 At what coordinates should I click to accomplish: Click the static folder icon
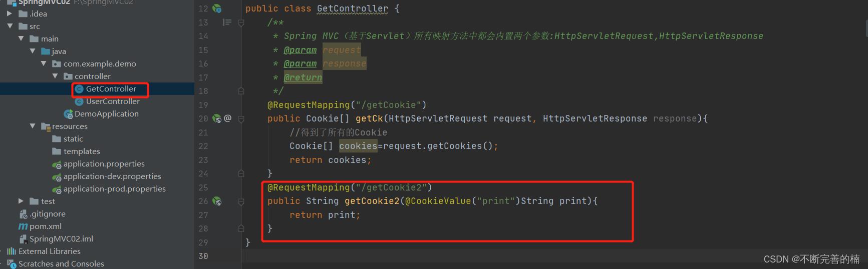[57, 138]
